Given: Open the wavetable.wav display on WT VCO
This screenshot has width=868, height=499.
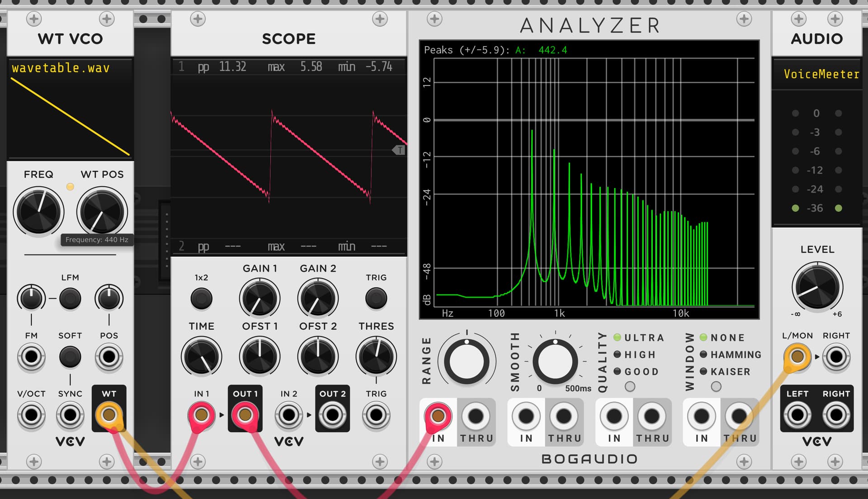Looking at the screenshot, I should (70, 108).
